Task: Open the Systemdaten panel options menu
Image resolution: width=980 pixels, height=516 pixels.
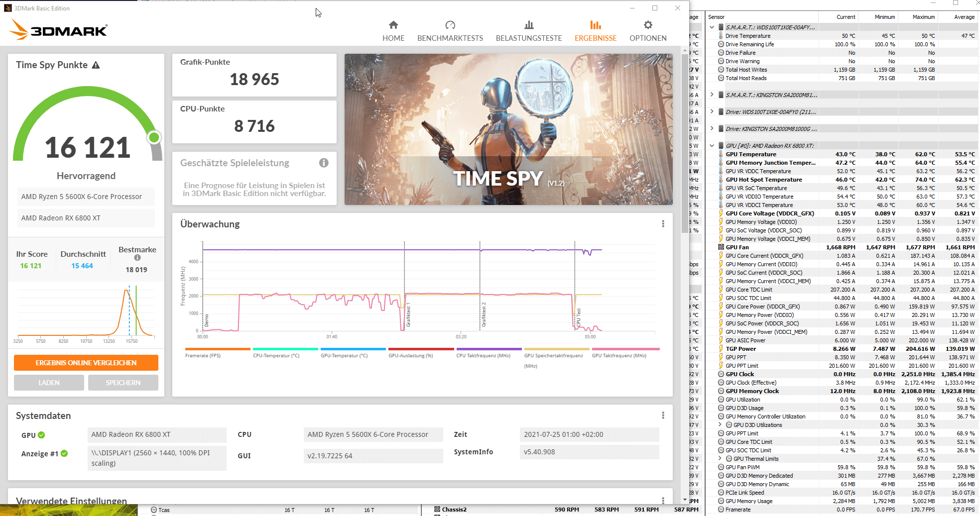Action: point(663,415)
